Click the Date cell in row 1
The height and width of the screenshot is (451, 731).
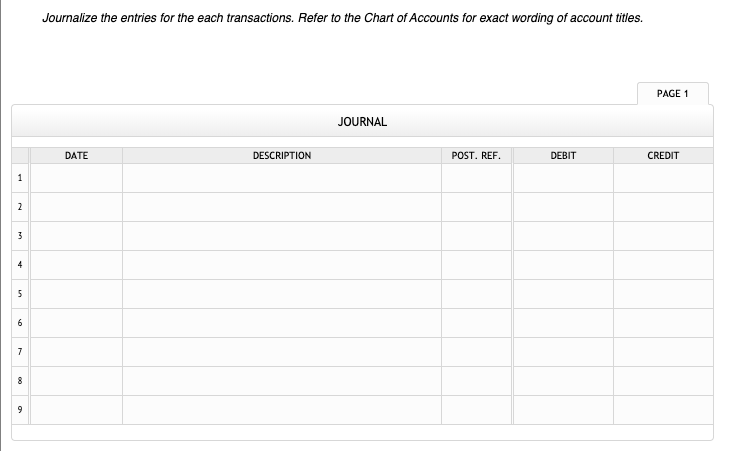click(x=76, y=178)
